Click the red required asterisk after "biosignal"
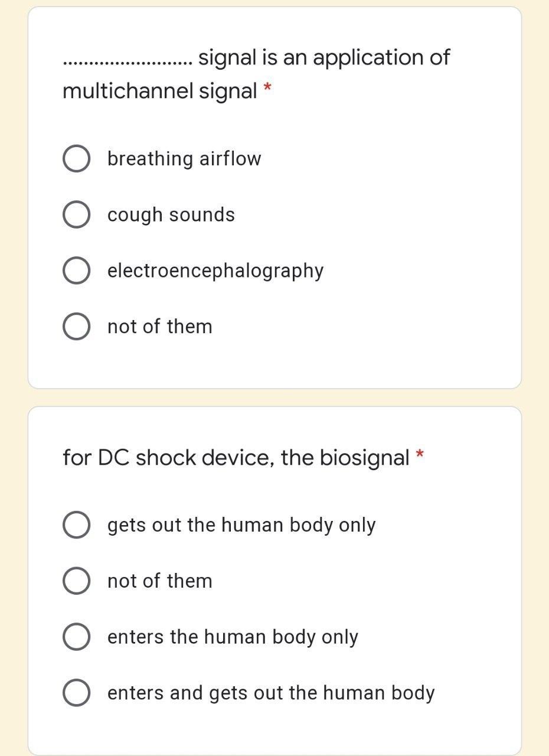The image size is (549, 756). (x=420, y=454)
